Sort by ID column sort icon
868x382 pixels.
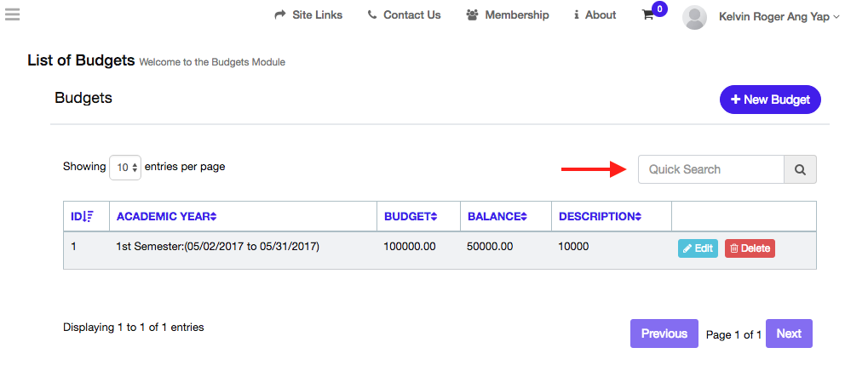[x=89, y=217]
